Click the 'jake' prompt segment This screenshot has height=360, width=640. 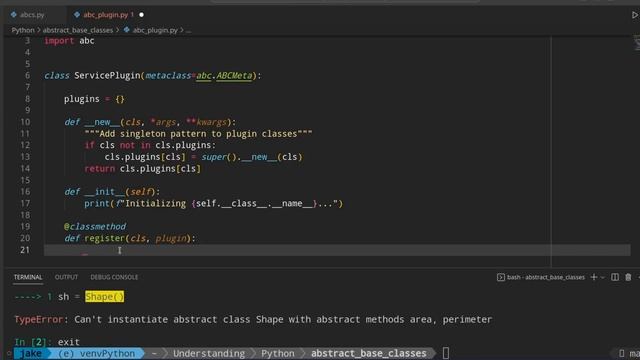[31, 353]
